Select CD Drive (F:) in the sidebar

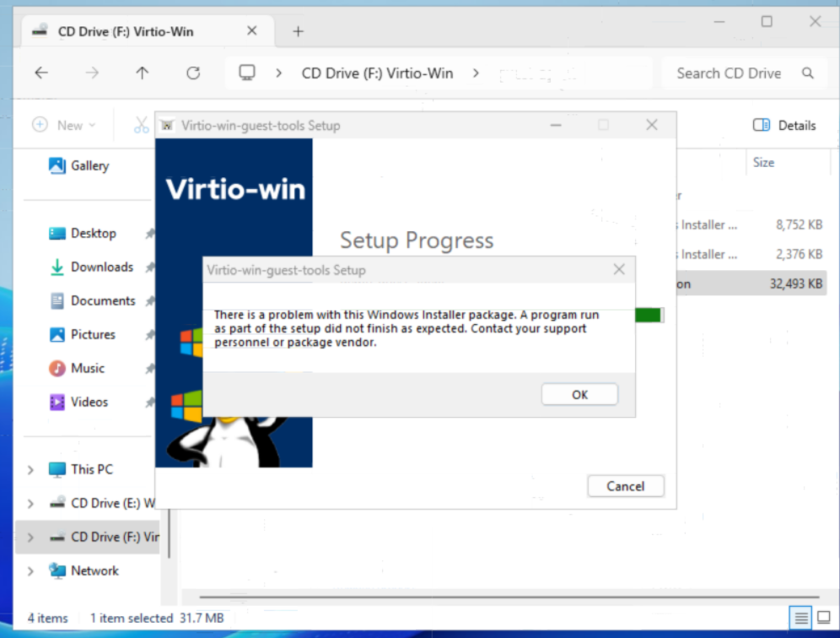pos(104,538)
